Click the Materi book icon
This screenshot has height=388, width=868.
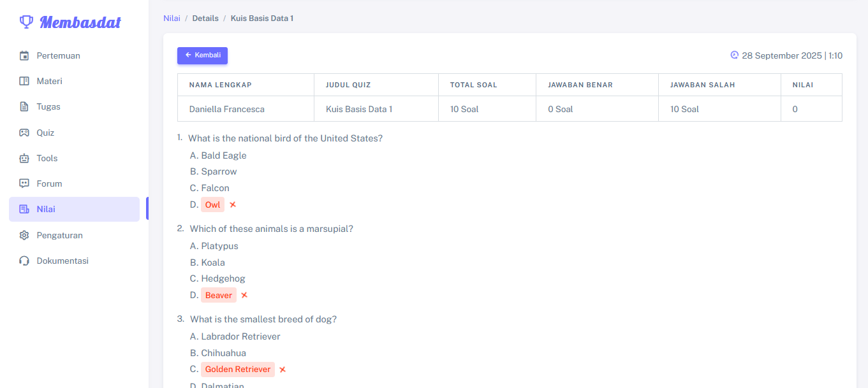click(x=24, y=81)
